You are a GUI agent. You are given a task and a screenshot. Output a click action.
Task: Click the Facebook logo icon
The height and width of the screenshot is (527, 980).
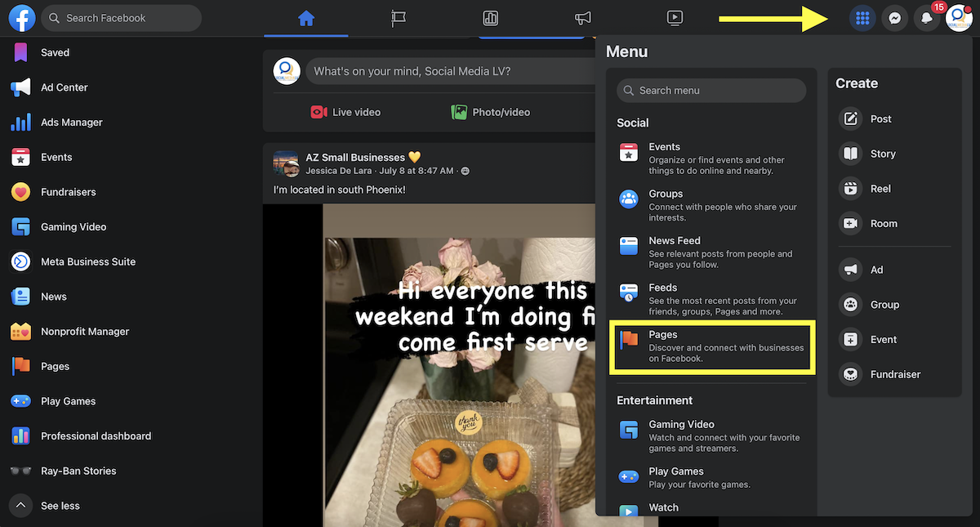point(22,18)
